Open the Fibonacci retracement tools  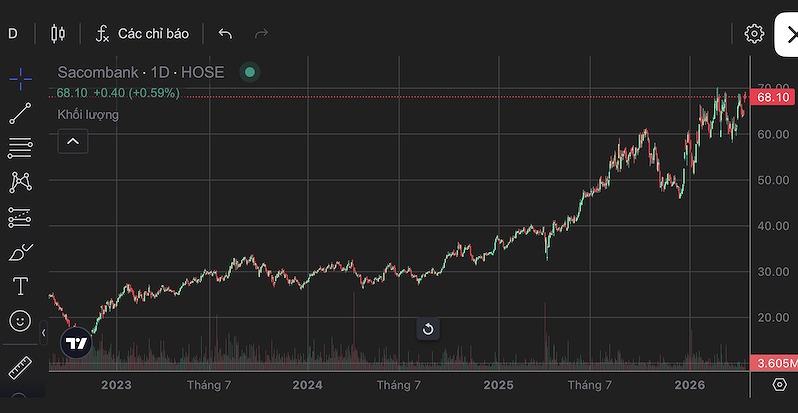(x=20, y=148)
